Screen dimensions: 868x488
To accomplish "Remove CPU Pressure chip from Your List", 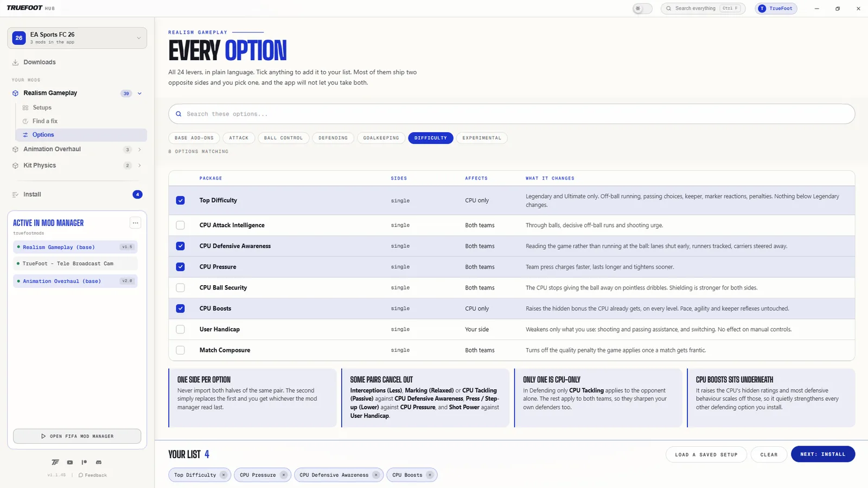I will point(283,475).
